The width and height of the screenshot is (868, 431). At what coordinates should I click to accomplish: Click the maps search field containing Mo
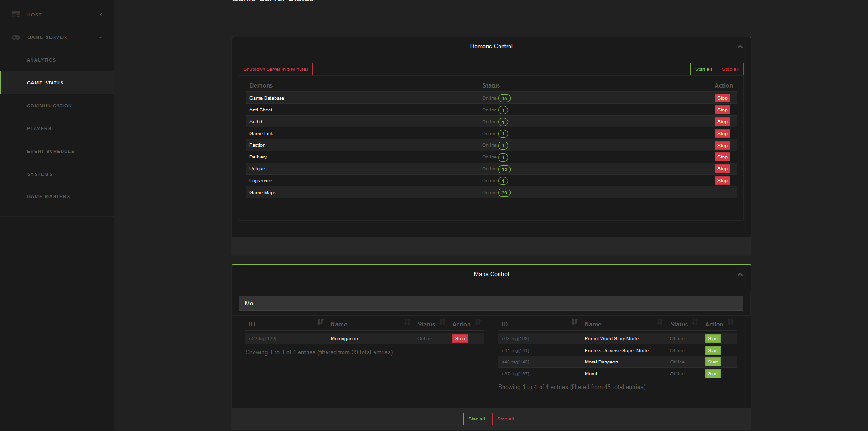click(491, 303)
